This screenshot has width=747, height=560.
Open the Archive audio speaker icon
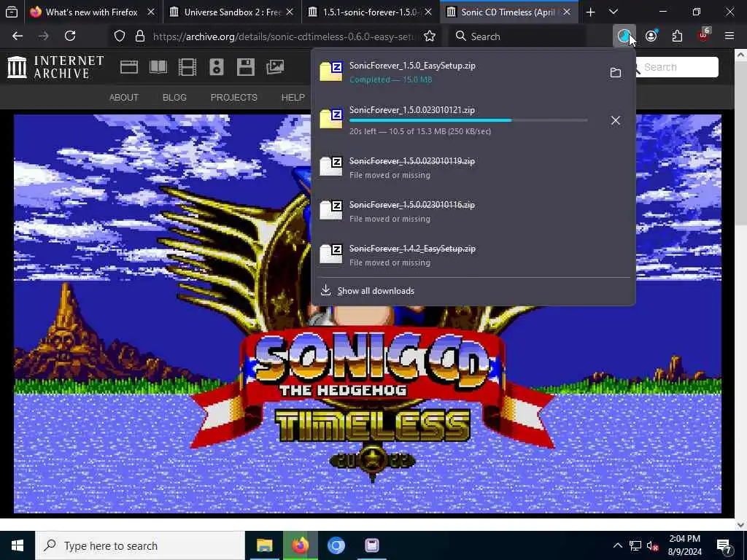click(x=216, y=67)
